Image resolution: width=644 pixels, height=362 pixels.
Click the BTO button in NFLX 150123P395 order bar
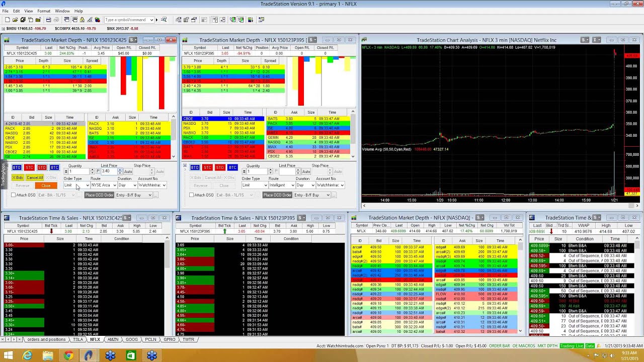click(x=195, y=167)
